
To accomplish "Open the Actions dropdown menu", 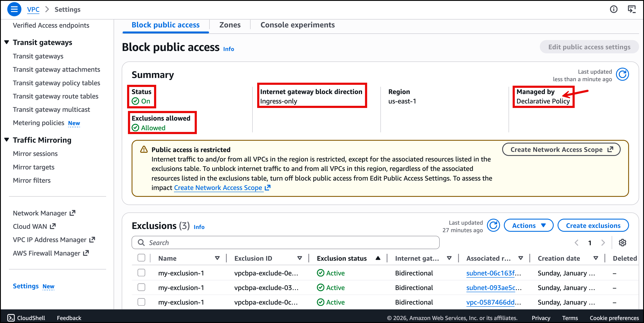I will pos(528,225).
